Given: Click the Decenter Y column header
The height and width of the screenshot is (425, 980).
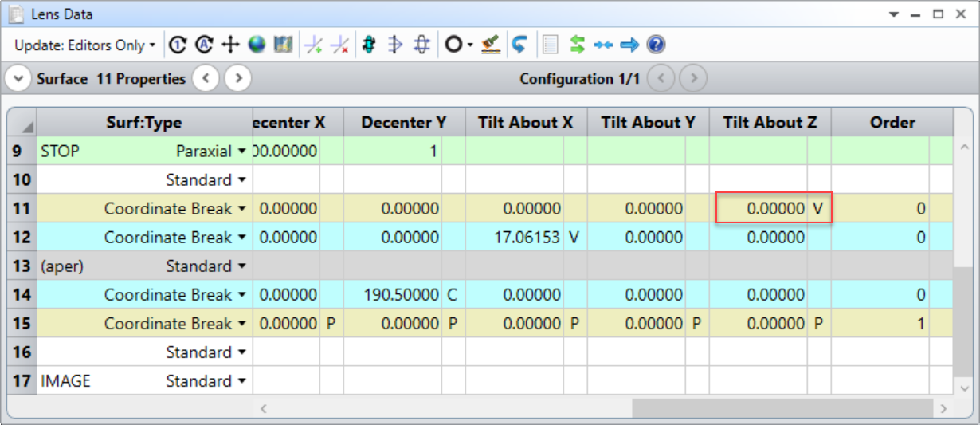Looking at the screenshot, I should click(404, 122).
